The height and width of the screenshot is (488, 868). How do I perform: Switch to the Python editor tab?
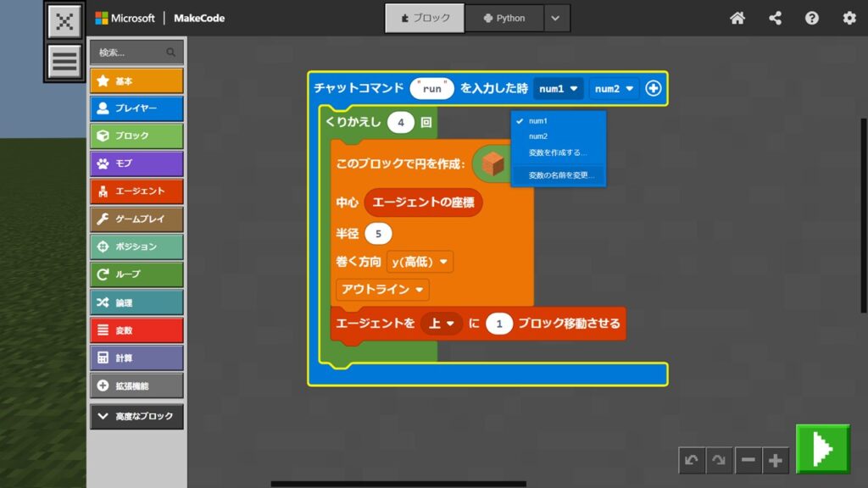(504, 18)
